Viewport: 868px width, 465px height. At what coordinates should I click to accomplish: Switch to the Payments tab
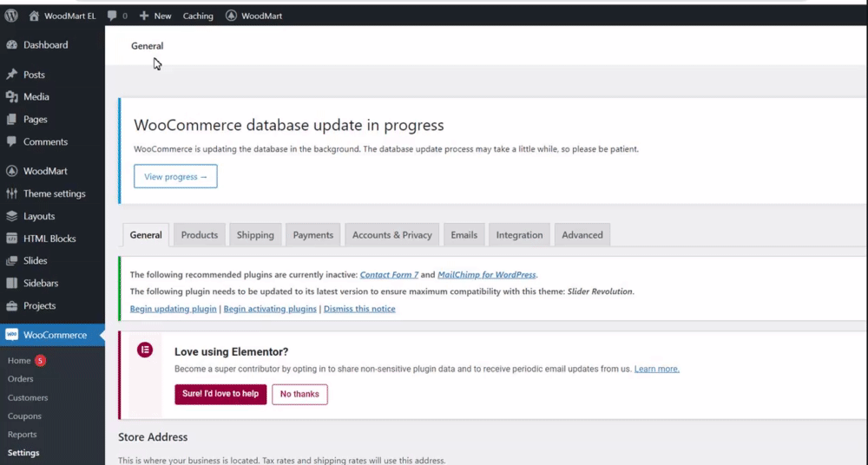tap(312, 235)
